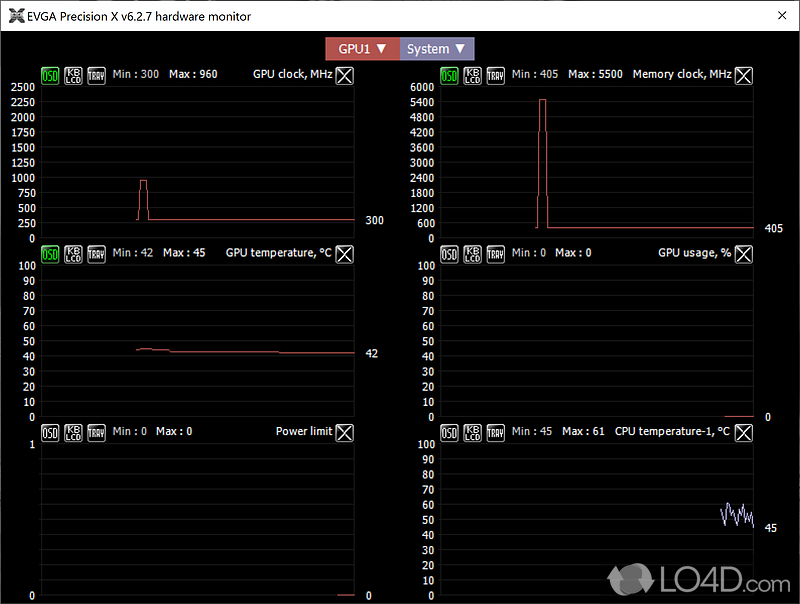Enable OSD for CPU temperature-1 graph

449,433
